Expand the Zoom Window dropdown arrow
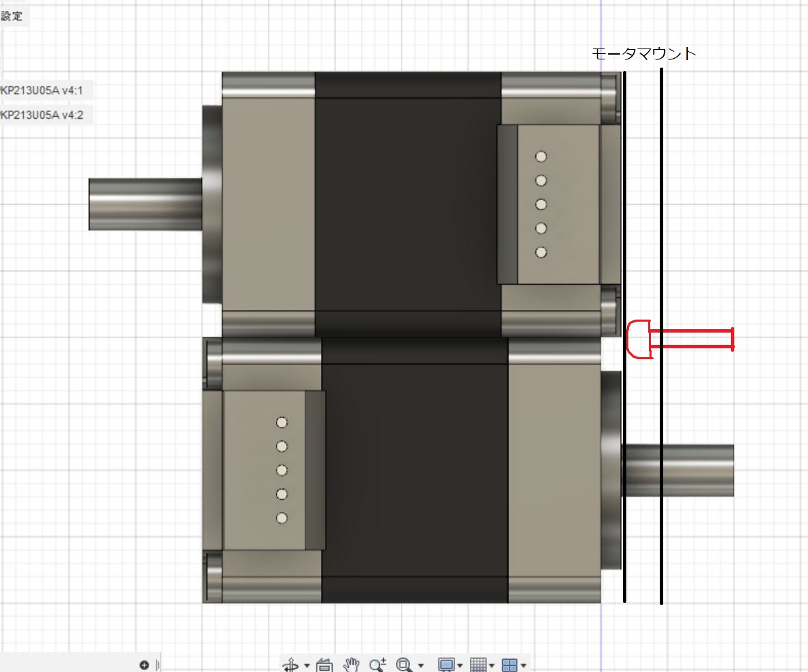This screenshot has height=672, width=808. tap(421, 665)
